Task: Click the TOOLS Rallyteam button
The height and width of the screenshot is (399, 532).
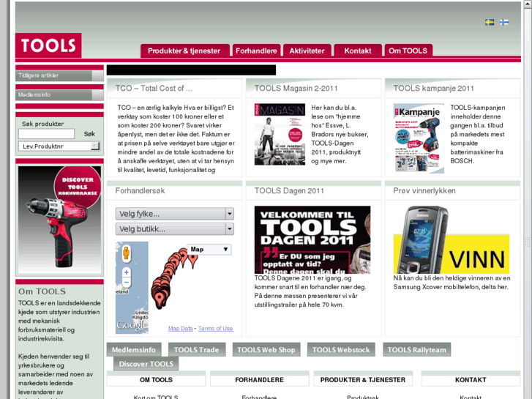Action: [x=416, y=350]
